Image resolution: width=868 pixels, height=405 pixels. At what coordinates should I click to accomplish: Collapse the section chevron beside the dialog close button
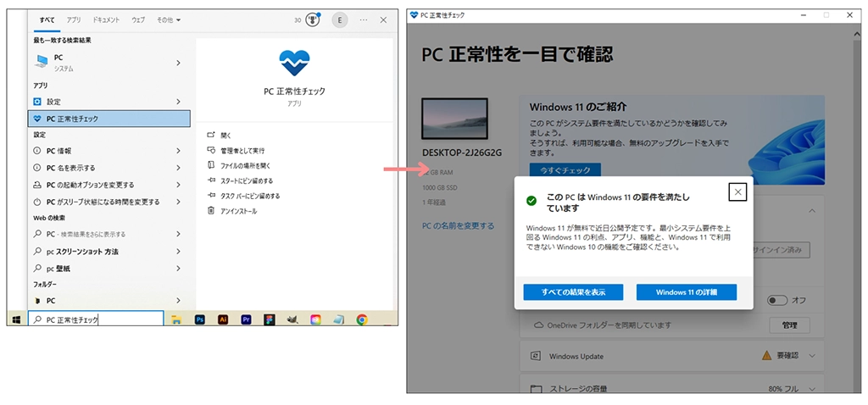812,211
